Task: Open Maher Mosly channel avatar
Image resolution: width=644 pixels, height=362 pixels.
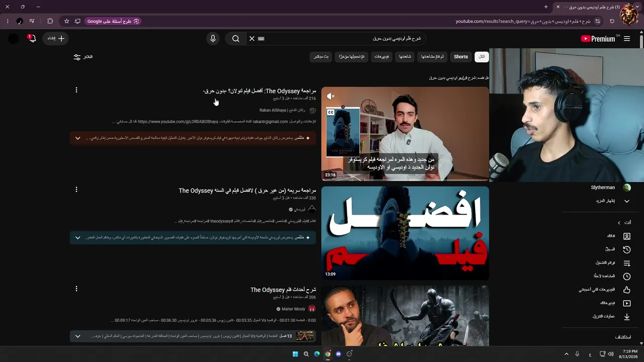Action: point(312,309)
